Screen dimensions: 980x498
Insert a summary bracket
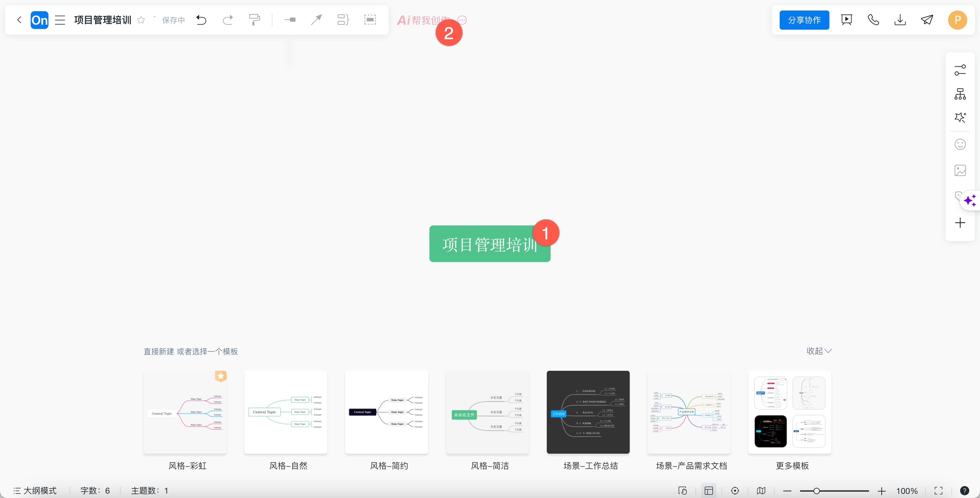[343, 20]
